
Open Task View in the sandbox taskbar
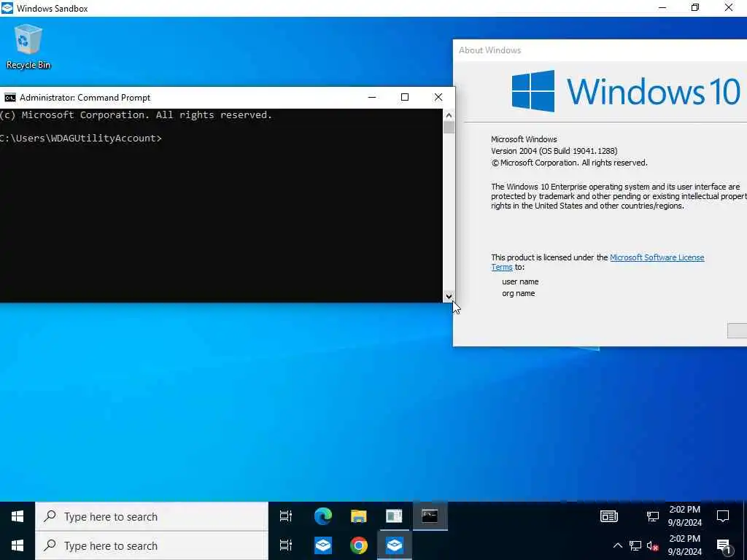pyautogui.click(x=285, y=516)
